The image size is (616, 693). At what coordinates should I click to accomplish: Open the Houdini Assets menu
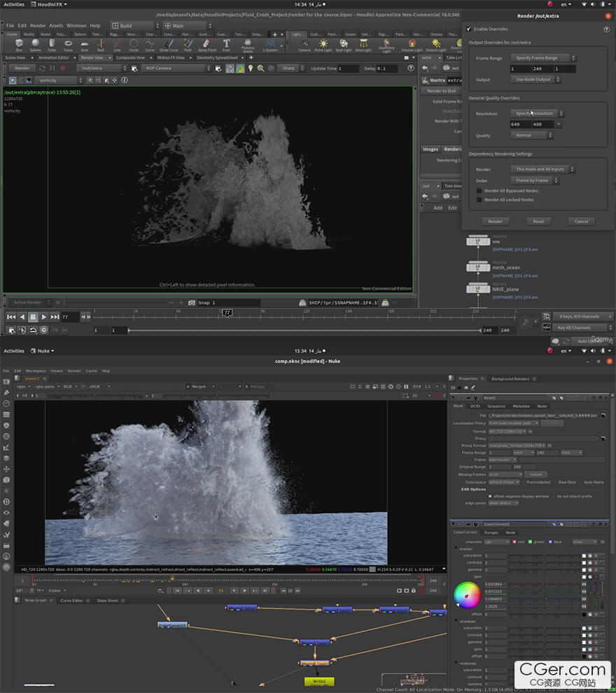56,26
